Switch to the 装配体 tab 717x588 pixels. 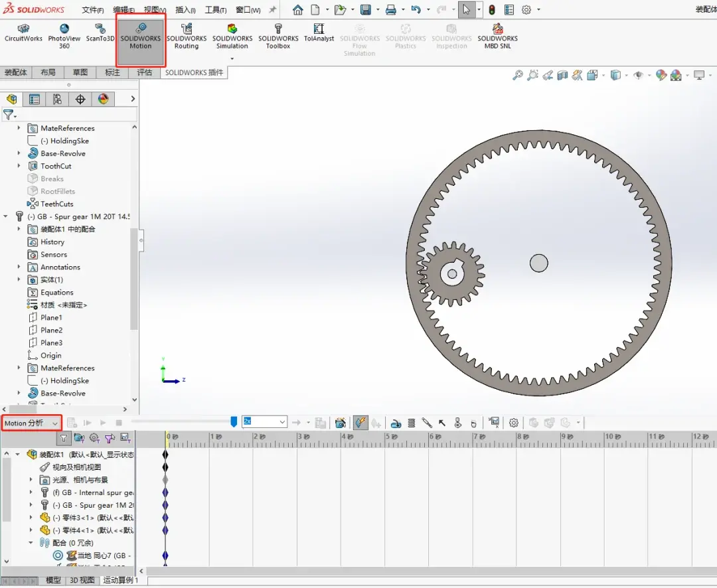point(16,72)
